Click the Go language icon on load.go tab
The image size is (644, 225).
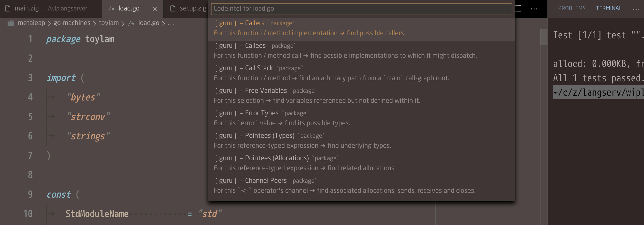112,8
